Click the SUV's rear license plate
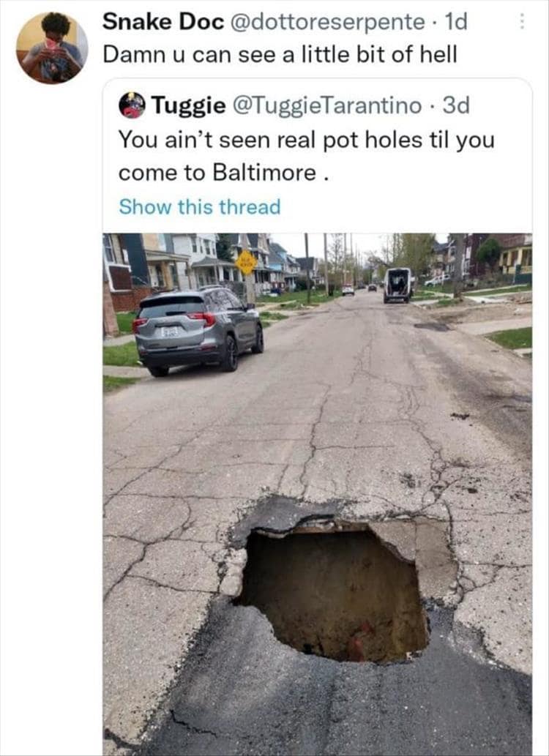Screen dimensions: 549x756 [170, 332]
